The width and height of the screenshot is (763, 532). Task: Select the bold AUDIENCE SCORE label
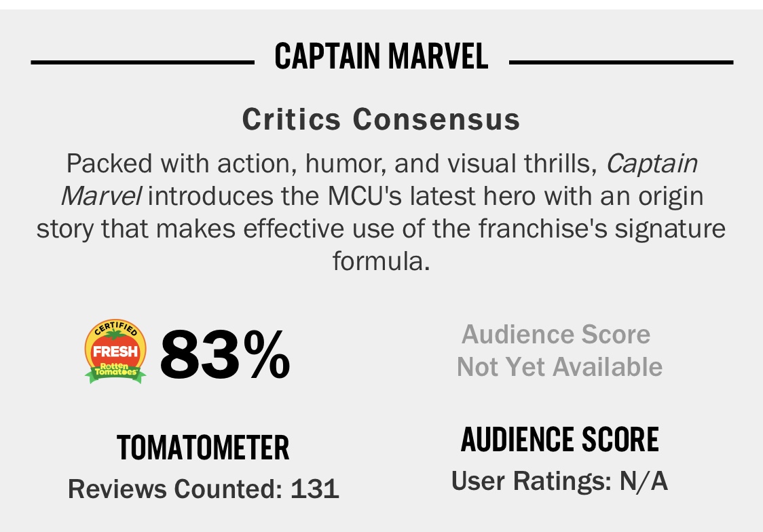click(560, 440)
